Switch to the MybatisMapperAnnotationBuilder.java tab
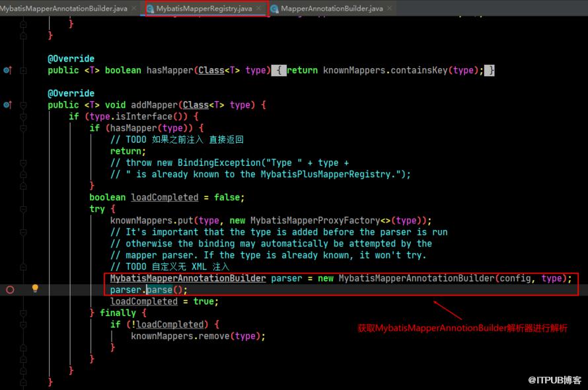588x390 pixels. tap(63, 8)
